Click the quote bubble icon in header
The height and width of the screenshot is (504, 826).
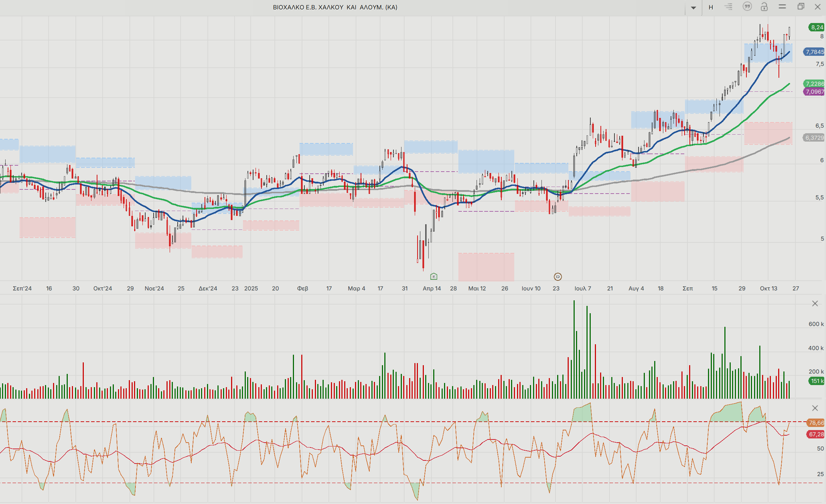747,7
